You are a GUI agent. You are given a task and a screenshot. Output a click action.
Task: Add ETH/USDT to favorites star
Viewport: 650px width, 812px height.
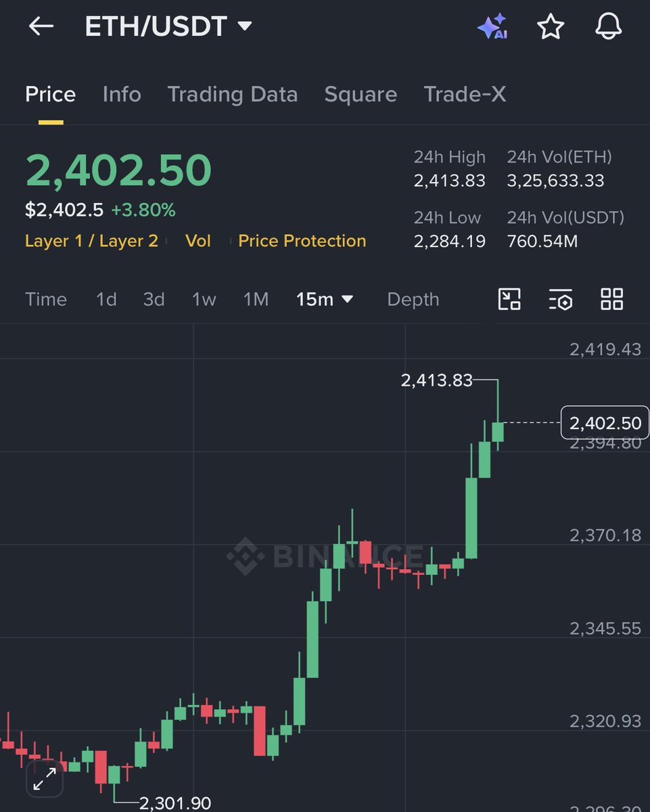coord(551,26)
